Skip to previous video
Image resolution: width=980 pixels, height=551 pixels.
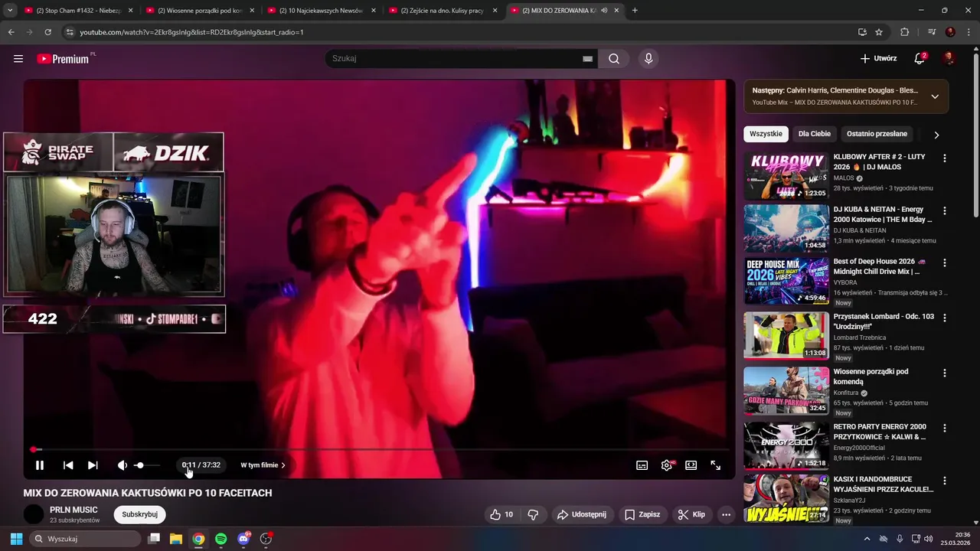(68, 465)
